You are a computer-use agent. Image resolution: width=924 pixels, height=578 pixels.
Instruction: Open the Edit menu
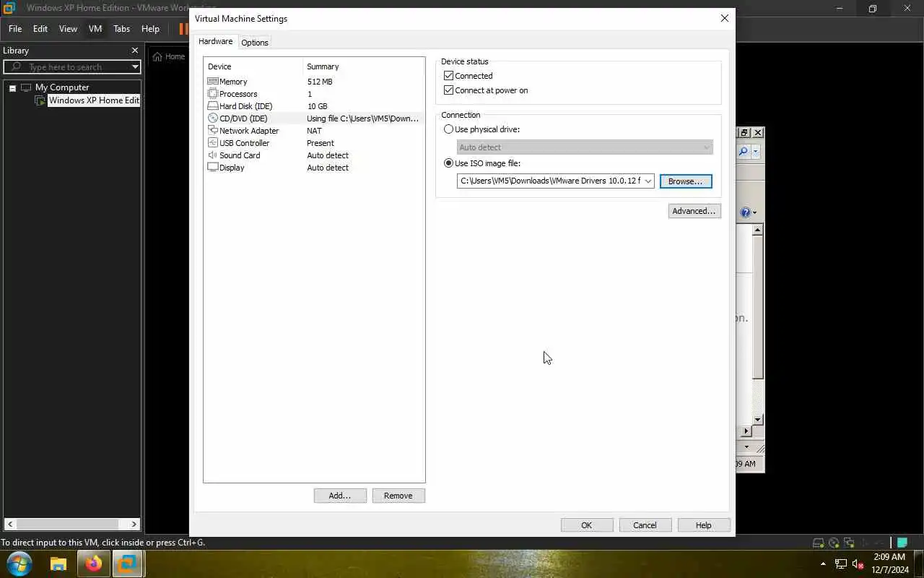coord(40,29)
